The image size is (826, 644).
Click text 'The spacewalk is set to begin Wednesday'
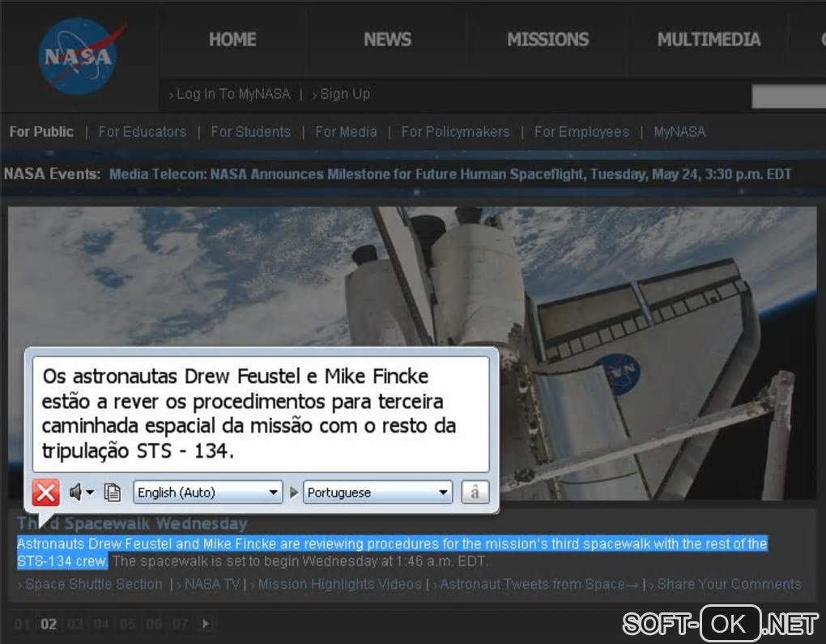pyautogui.click(x=245, y=561)
